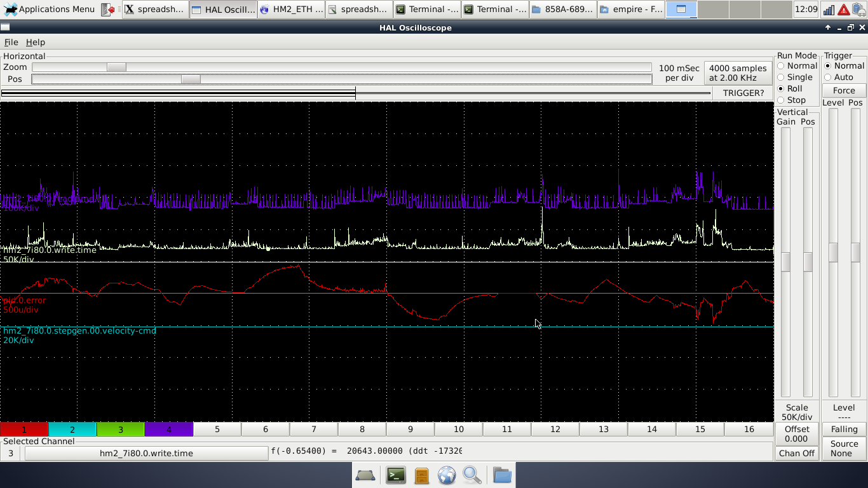Click the window menu icon in the HAL Oscilloscope titlebar
Viewport: 868px width, 488px height.
point(5,27)
